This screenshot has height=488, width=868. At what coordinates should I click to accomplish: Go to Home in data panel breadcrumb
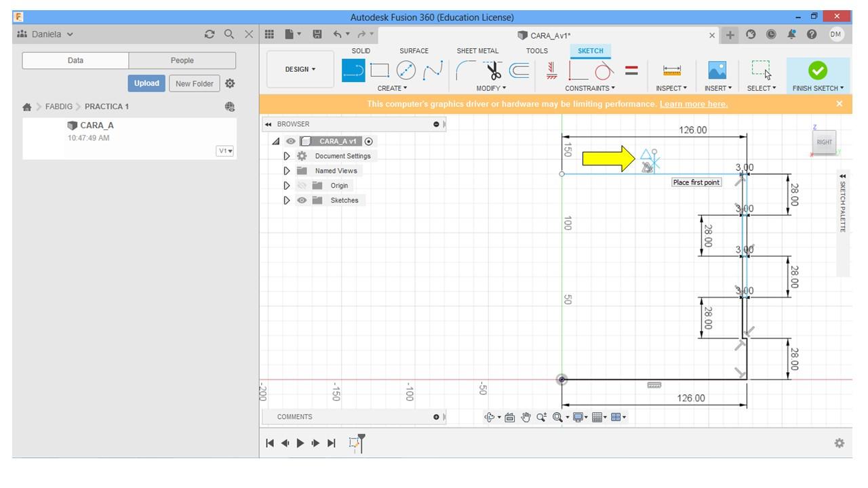pyautogui.click(x=27, y=106)
